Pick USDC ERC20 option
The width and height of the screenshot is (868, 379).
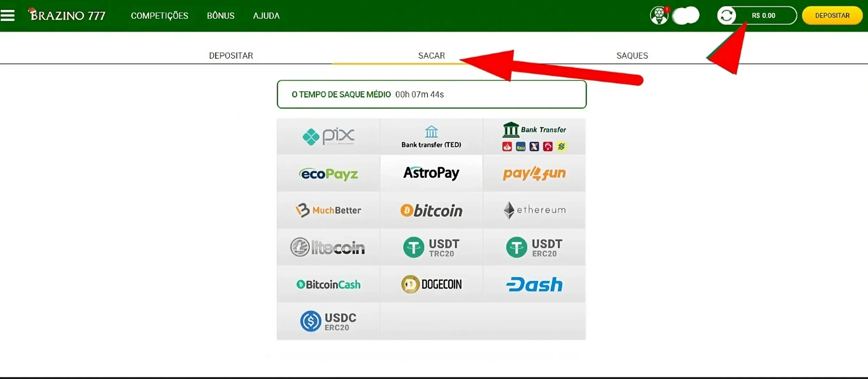328,321
